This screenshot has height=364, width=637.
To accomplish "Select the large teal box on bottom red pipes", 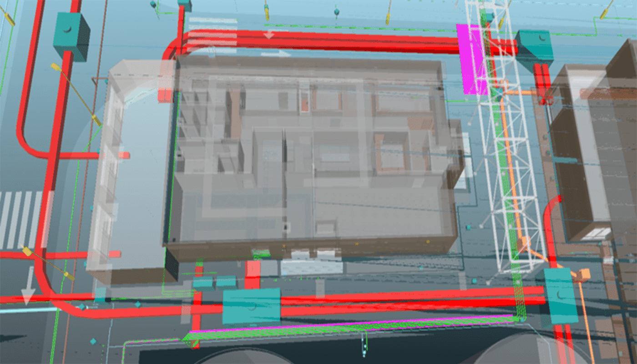I will point(252,306).
